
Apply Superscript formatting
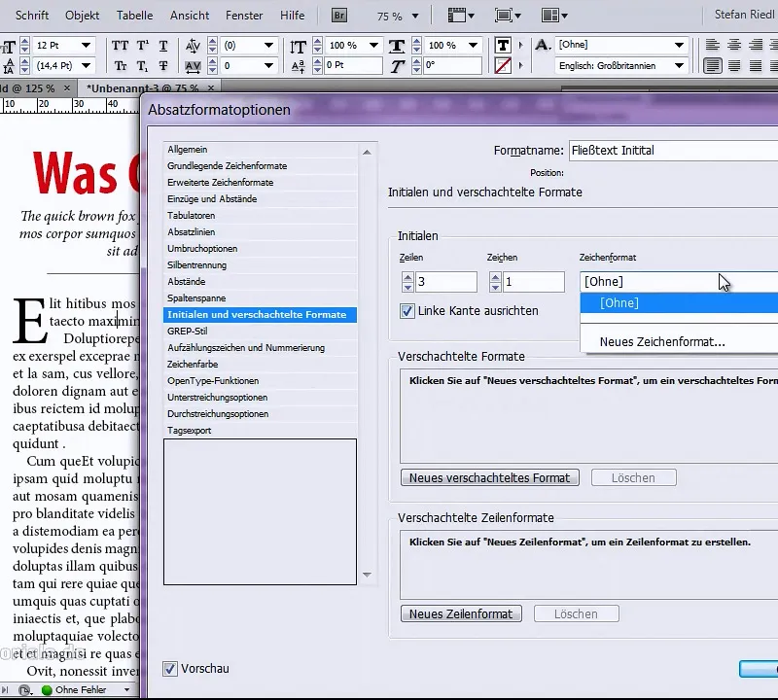coord(142,46)
